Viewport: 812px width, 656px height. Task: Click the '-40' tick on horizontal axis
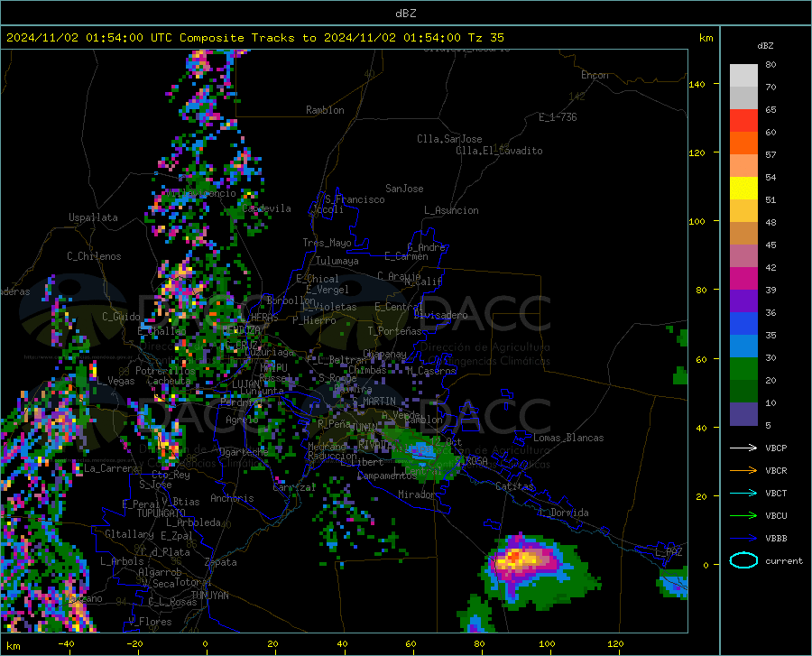coord(66,644)
